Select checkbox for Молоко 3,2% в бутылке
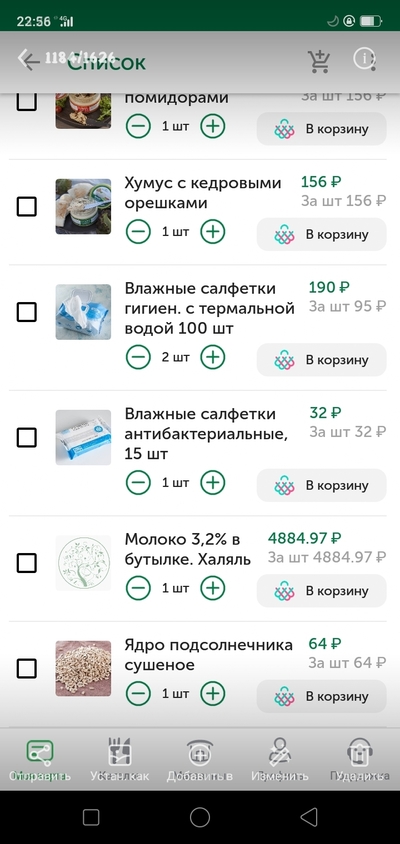400x844 pixels. pyautogui.click(x=27, y=563)
